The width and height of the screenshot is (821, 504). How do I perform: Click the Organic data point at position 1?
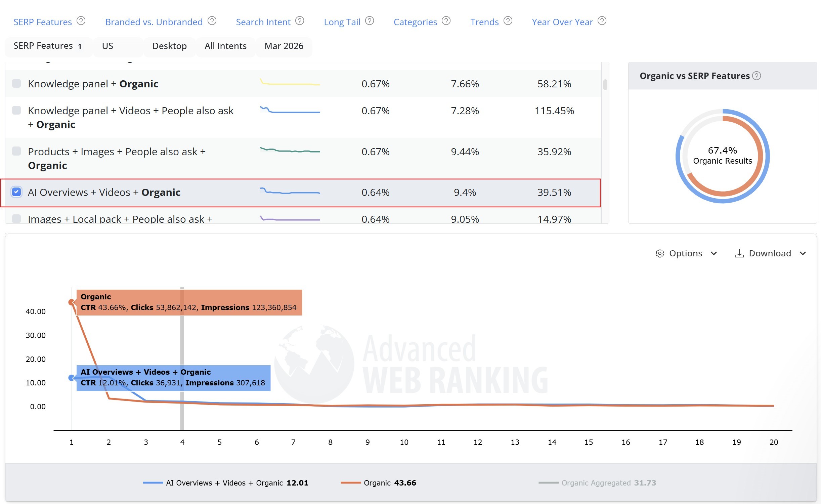72,302
